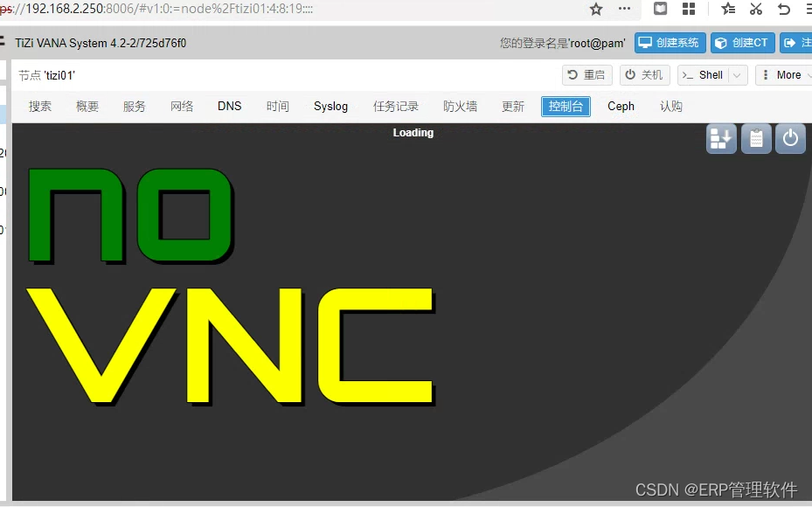This screenshot has width=812, height=507.
Task: Open the Shell dropdown arrow
Action: point(735,74)
